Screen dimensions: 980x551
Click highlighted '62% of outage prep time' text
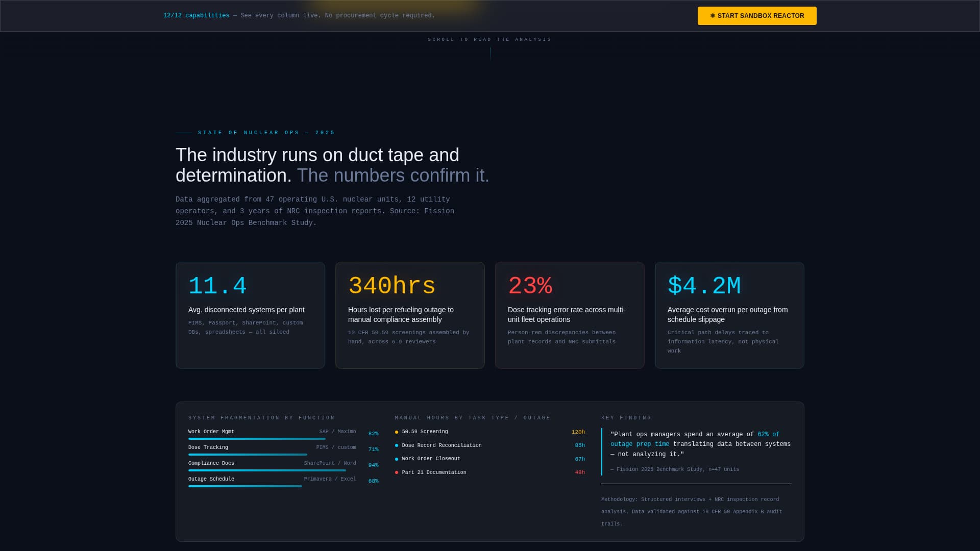(695, 439)
